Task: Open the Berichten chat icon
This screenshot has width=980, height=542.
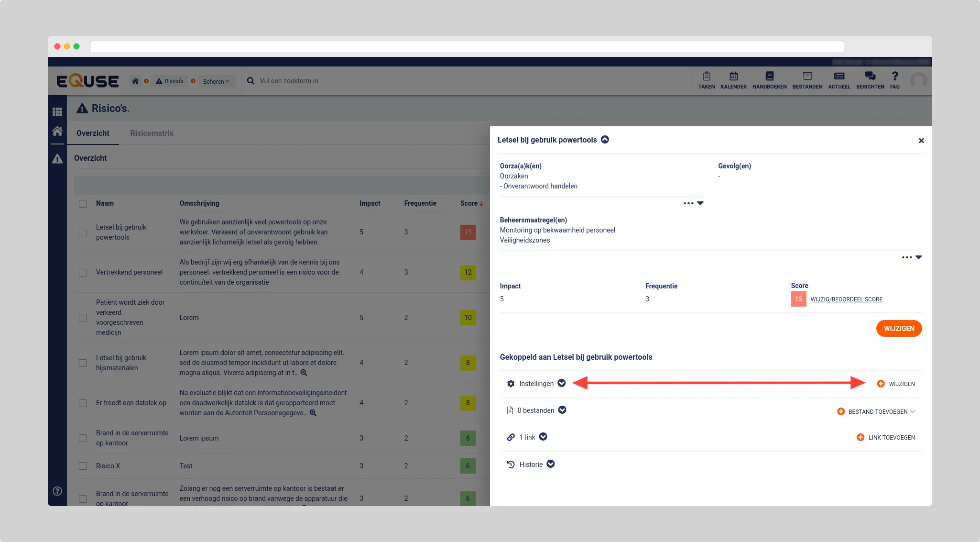Action: [x=870, y=77]
